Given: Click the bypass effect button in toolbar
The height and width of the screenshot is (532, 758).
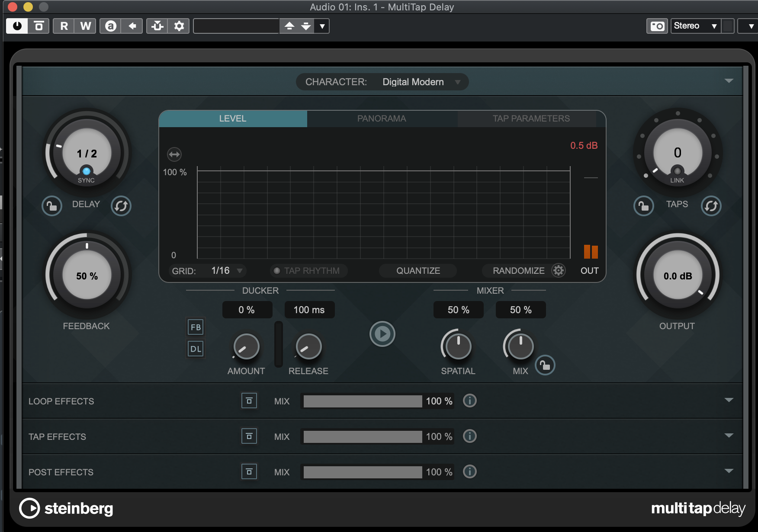Looking at the screenshot, I should (39, 26).
